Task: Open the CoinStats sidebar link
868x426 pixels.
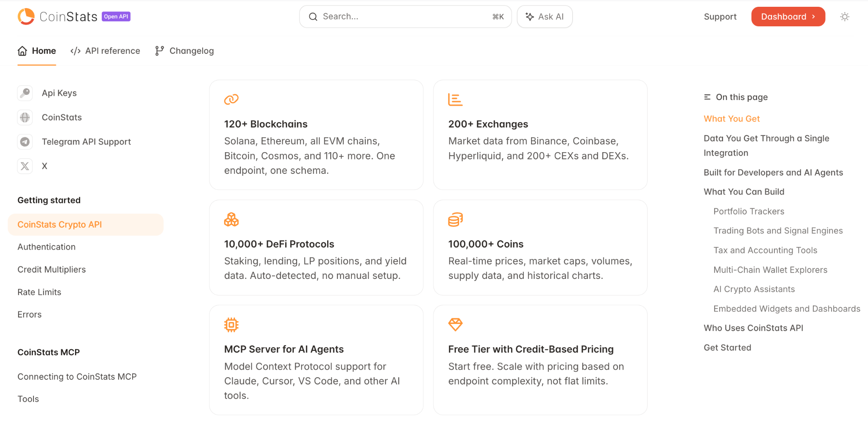Action: 61,117
